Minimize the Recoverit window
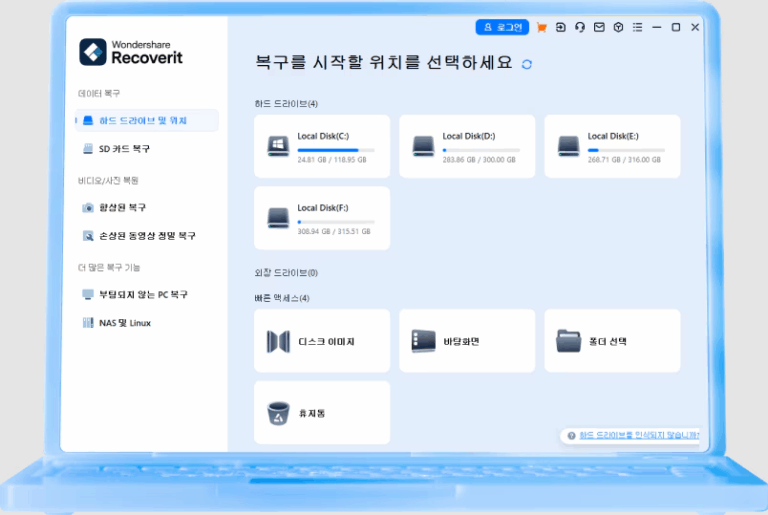 click(x=657, y=27)
